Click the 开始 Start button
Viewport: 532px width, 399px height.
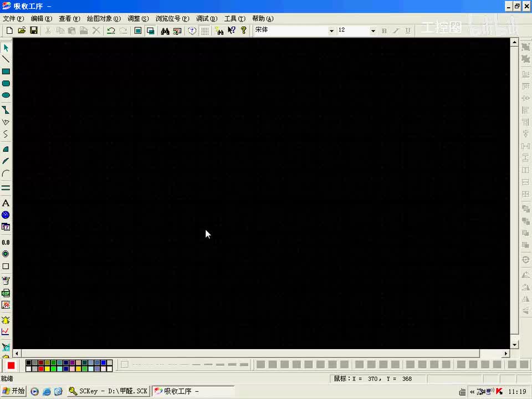click(14, 391)
